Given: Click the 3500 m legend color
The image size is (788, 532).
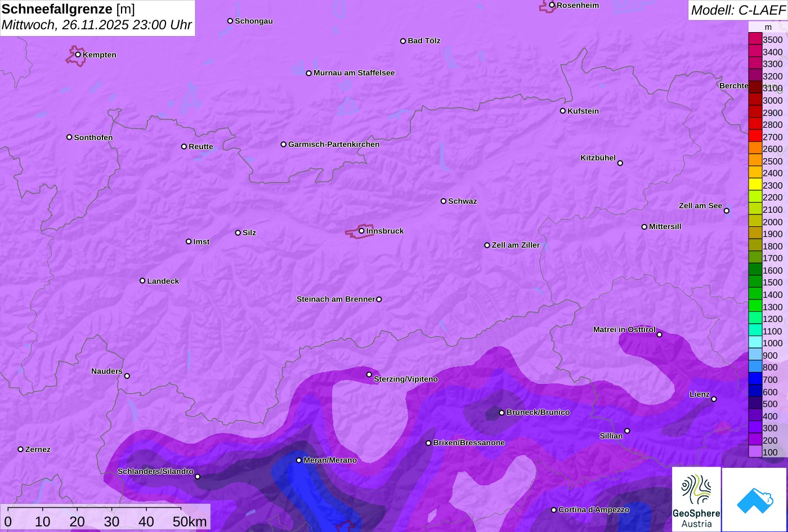Looking at the screenshot, I should click(755, 39).
